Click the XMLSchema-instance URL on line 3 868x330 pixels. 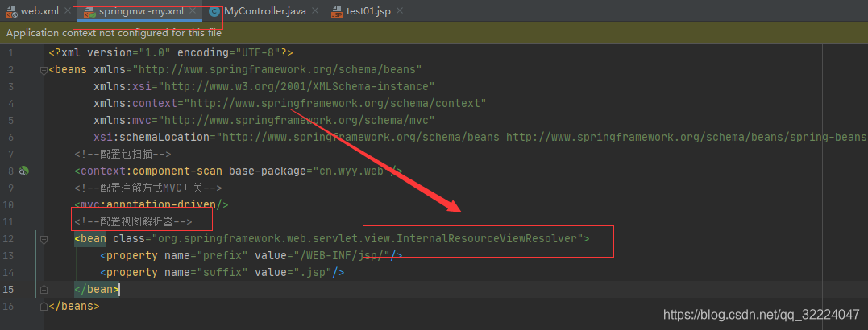297,87
